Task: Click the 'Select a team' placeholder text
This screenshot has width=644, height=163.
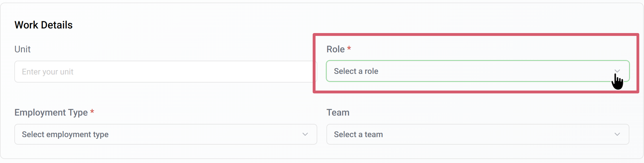Action: (358, 134)
